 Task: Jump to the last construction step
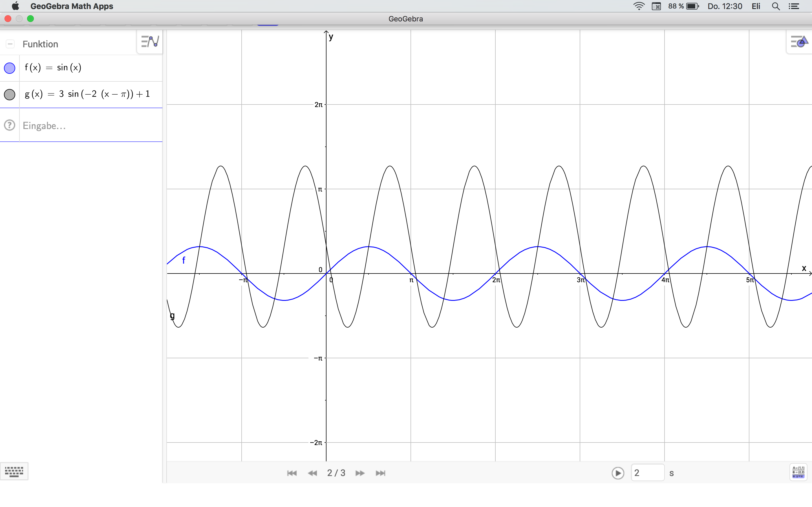pos(381,473)
